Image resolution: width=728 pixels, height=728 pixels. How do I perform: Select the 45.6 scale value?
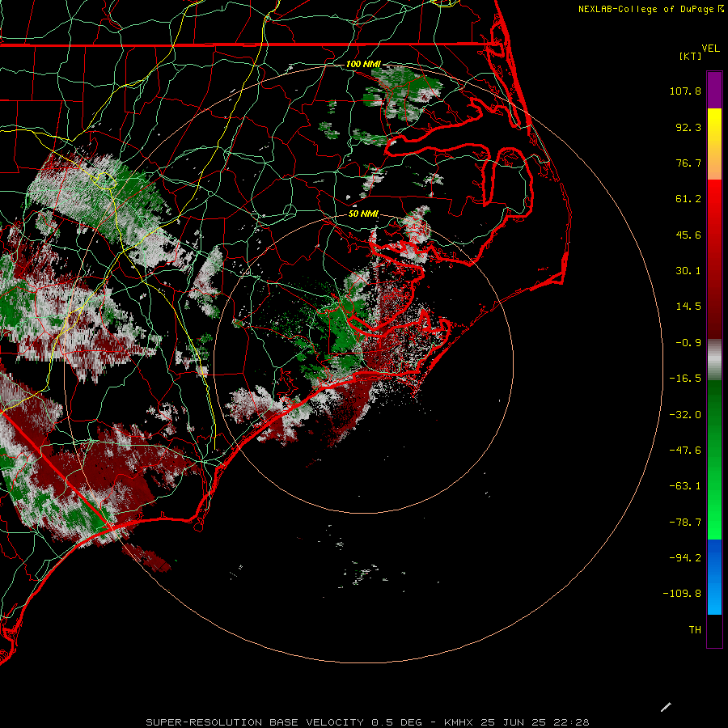(688, 235)
